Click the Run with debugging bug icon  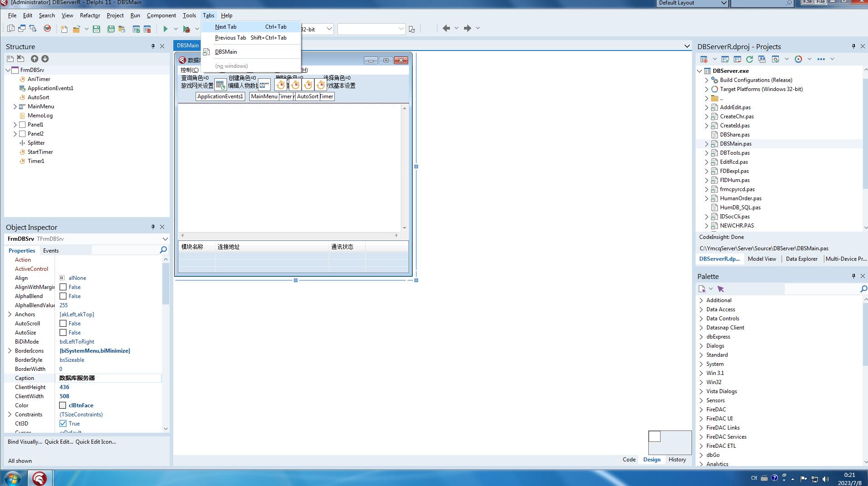coord(187,29)
